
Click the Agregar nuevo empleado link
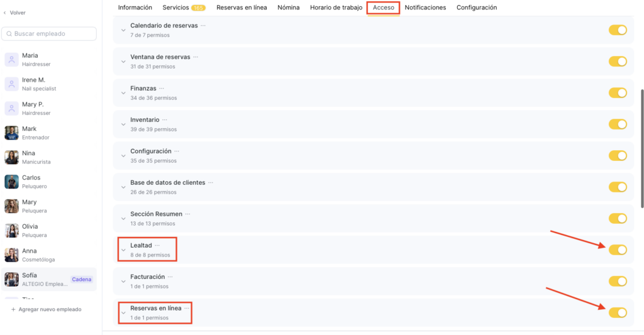[51, 309]
